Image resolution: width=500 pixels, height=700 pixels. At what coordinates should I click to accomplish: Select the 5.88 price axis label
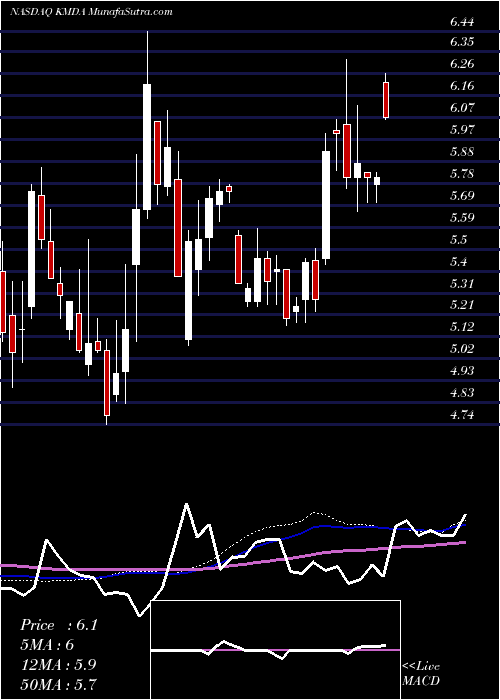coord(462,151)
